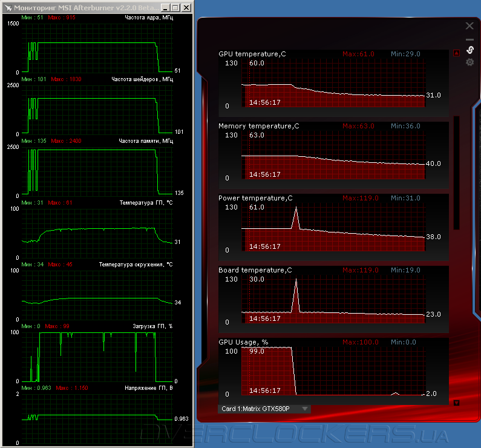Click Min:0.0 on GPU Usage graph
Screen dimensions: 481x448
404,342
